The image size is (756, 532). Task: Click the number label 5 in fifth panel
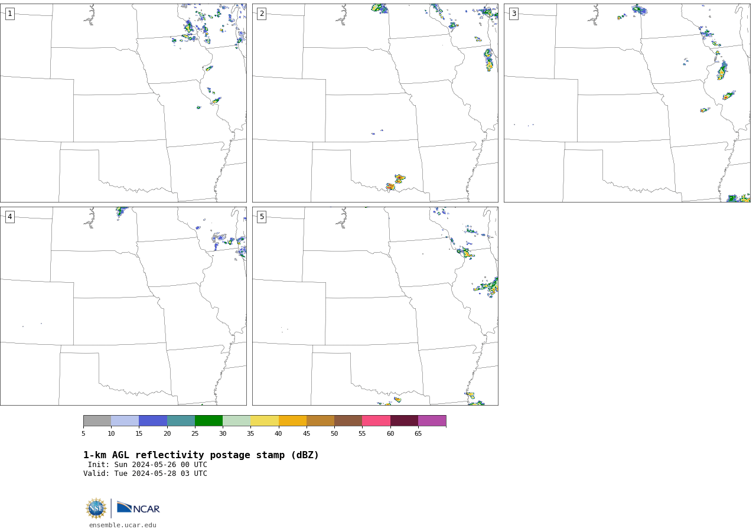[262, 217]
